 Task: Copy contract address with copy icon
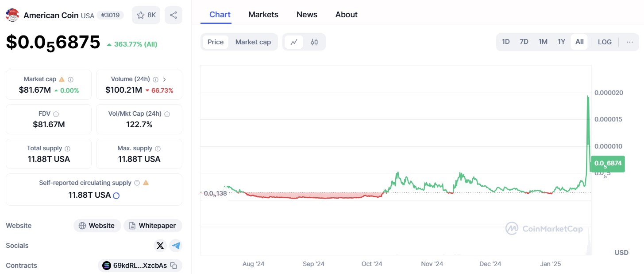pyautogui.click(x=174, y=266)
